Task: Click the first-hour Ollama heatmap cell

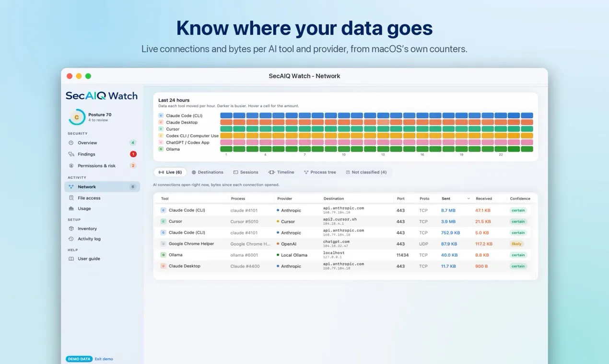Action: (x=226, y=149)
